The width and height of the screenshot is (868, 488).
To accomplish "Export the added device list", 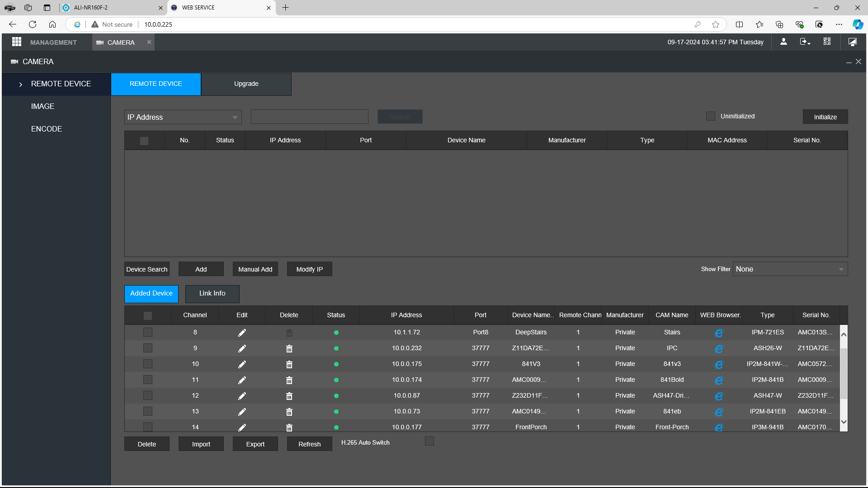I will point(255,444).
